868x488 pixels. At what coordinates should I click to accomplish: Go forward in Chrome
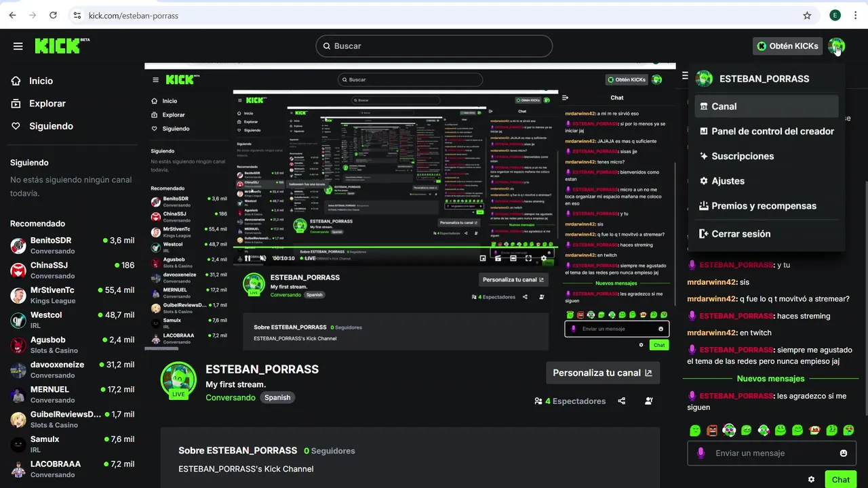(x=33, y=15)
